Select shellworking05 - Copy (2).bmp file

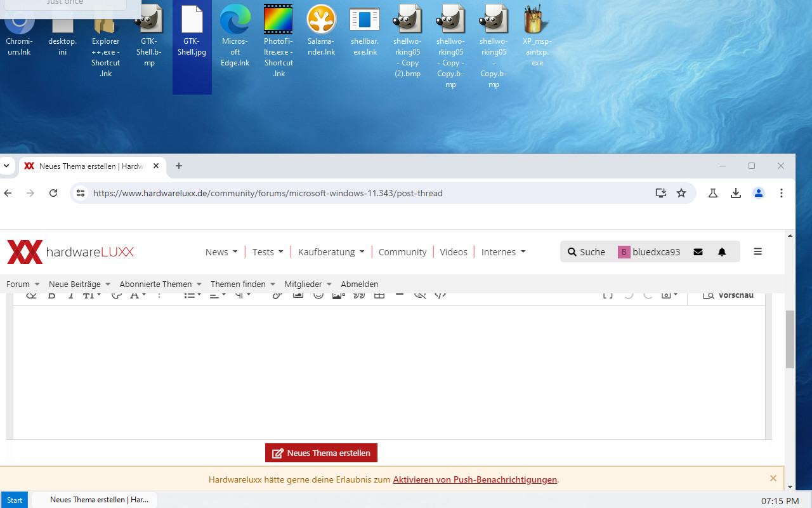point(407,41)
